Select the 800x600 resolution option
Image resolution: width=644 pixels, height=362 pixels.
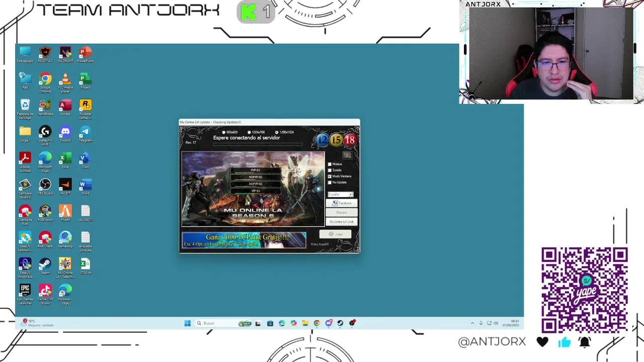click(230, 132)
